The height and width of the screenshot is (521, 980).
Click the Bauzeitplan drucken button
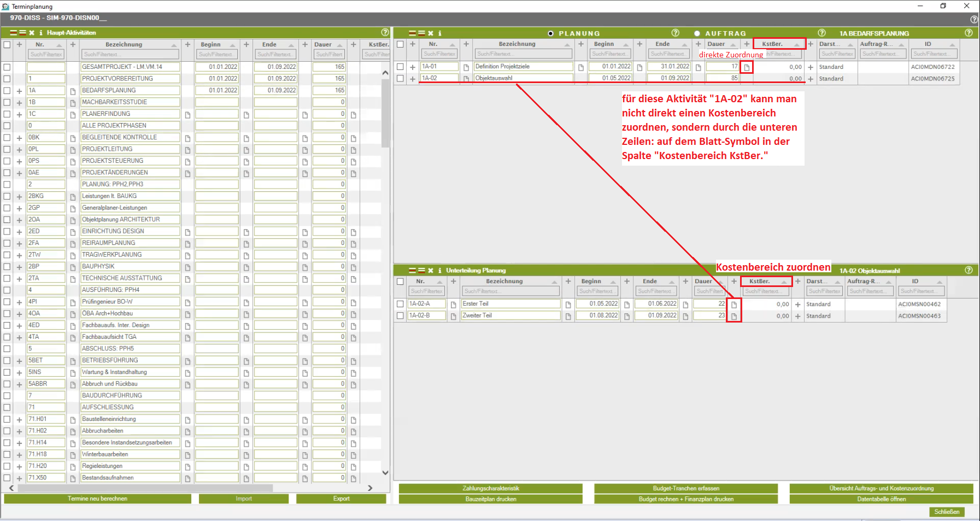tap(490, 499)
